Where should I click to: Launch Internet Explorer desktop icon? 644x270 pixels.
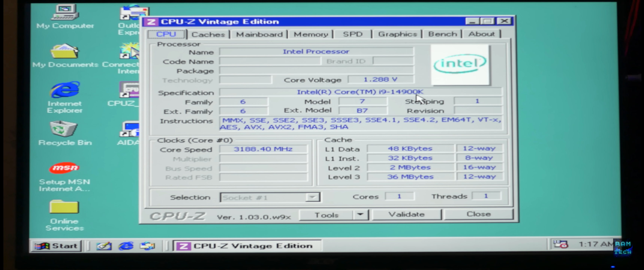(65, 90)
